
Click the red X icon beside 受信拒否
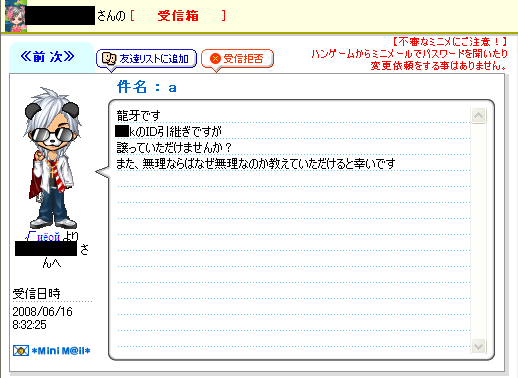[x=215, y=59]
